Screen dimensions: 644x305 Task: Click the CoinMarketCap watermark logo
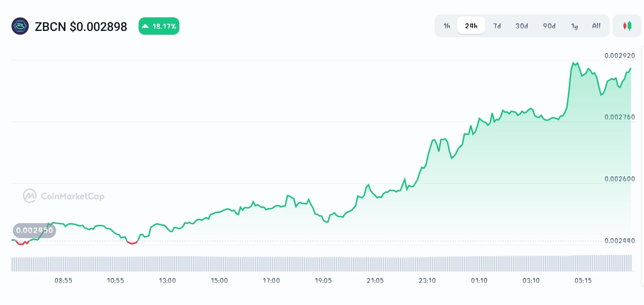point(63,196)
